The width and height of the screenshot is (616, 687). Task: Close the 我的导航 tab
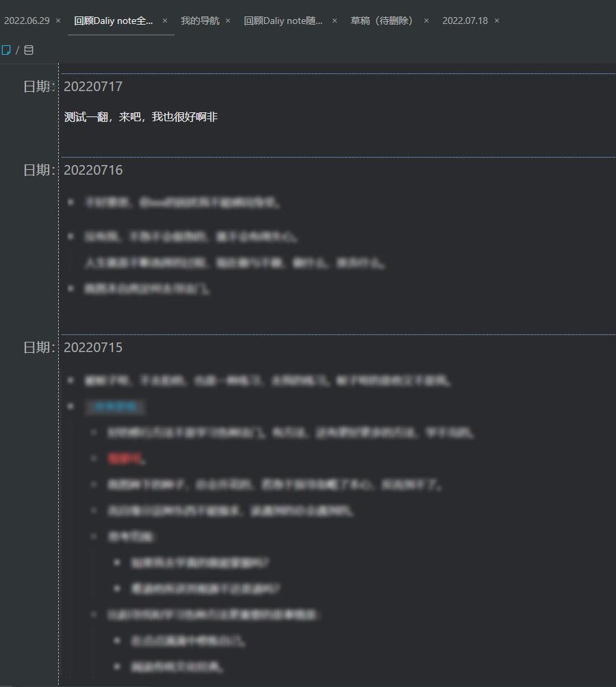(x=228, y=21)
